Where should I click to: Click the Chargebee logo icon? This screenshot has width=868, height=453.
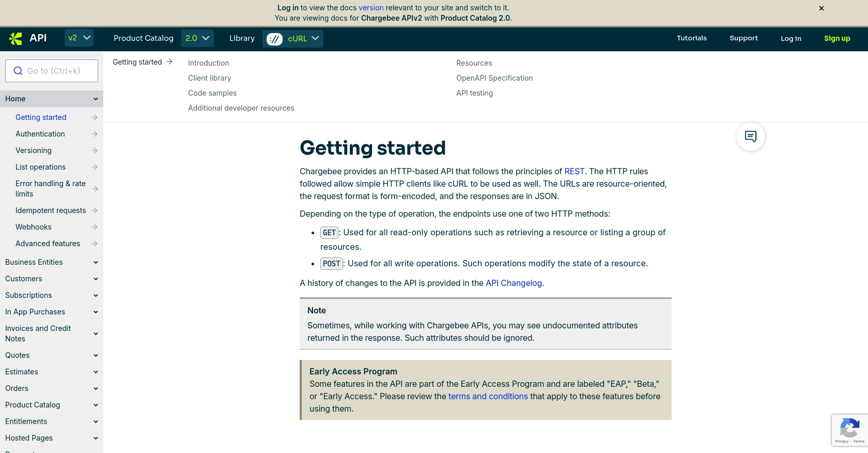tap(16, 38)
